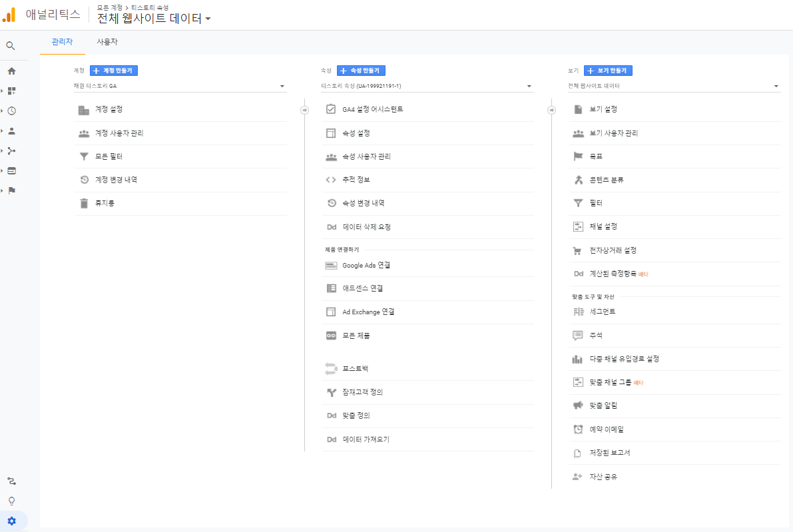Image resolution: width=793 pixels, height=532 pixels.
Task: Open Behavior icon in left sidebar
Action: 11,171
